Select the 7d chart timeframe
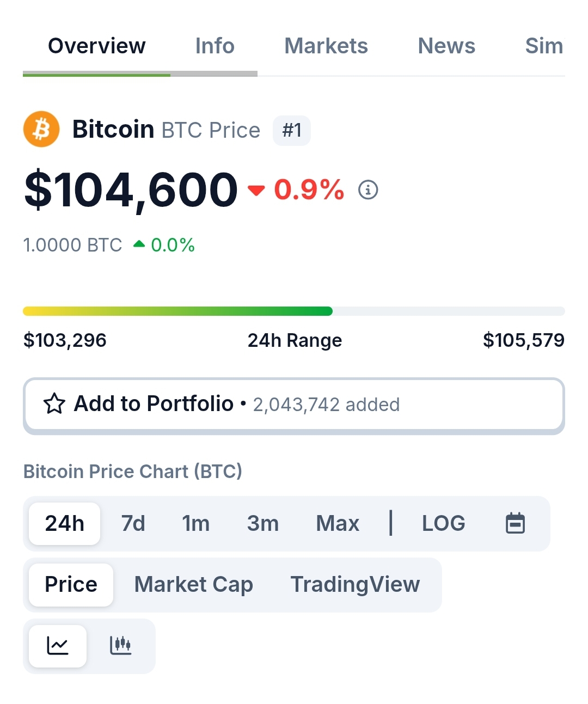 click(133, 523)
